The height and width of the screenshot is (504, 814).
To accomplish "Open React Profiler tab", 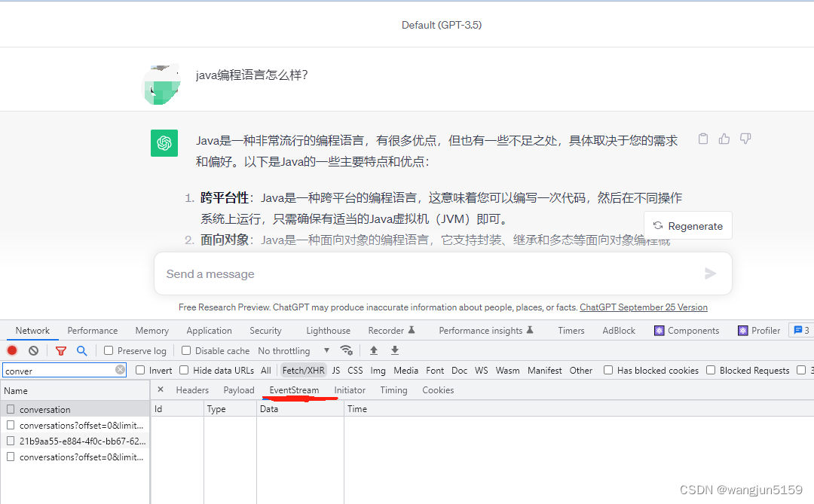I will pyautogui.click(x=759, y=331).
